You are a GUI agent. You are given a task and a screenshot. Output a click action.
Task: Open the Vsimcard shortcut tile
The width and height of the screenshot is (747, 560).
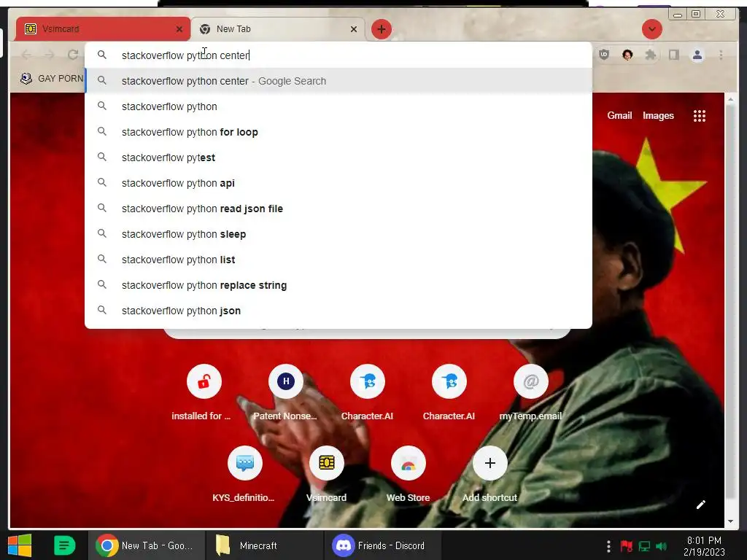click(x=326, y=474)
